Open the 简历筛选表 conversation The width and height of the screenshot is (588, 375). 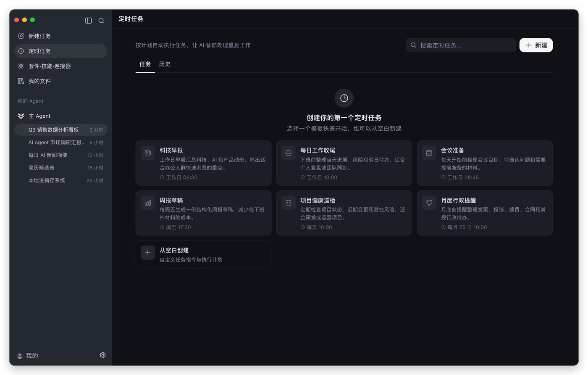tap(61, 168)
